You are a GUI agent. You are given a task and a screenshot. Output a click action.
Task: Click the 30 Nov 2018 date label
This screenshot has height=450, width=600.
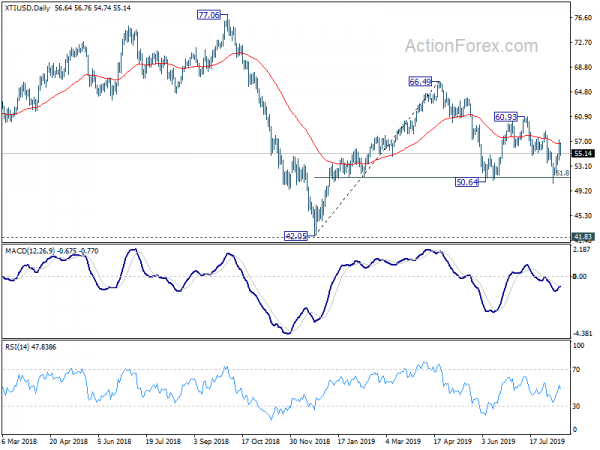[x=310, y=442]
